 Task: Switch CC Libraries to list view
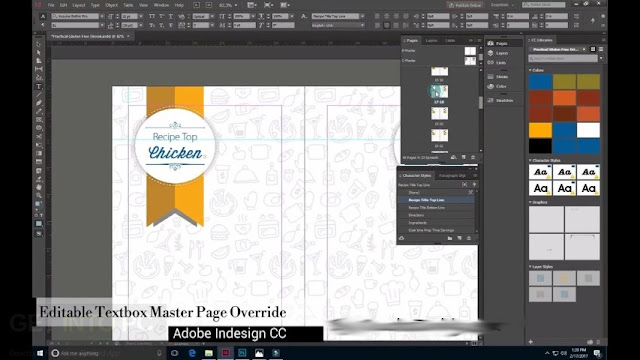tap(601, 49)
